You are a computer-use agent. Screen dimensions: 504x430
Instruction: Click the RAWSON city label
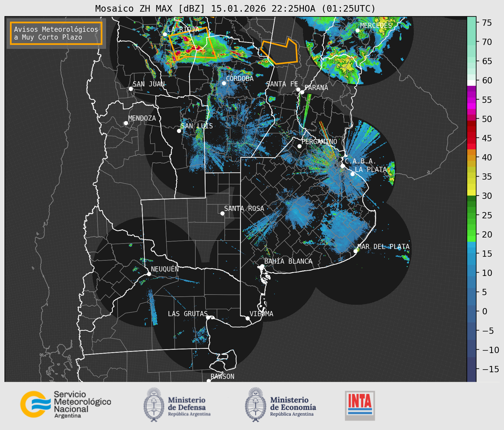222,376
